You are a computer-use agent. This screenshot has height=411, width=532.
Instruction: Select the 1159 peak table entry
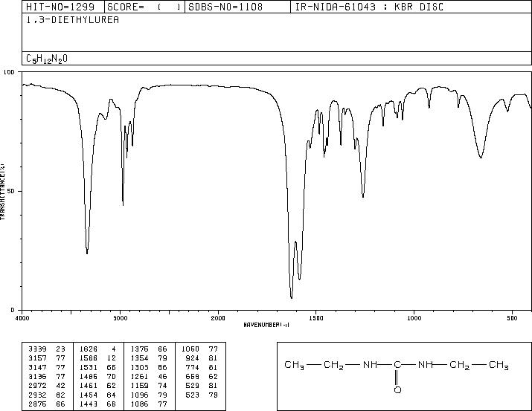point(149,386)
